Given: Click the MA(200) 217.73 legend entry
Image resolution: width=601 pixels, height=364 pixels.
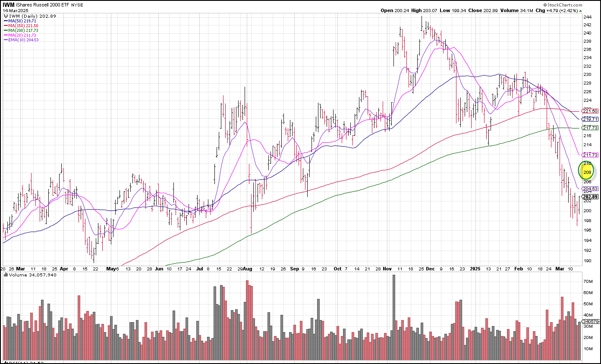Looking at the screenshot, I should pos(21,30).
